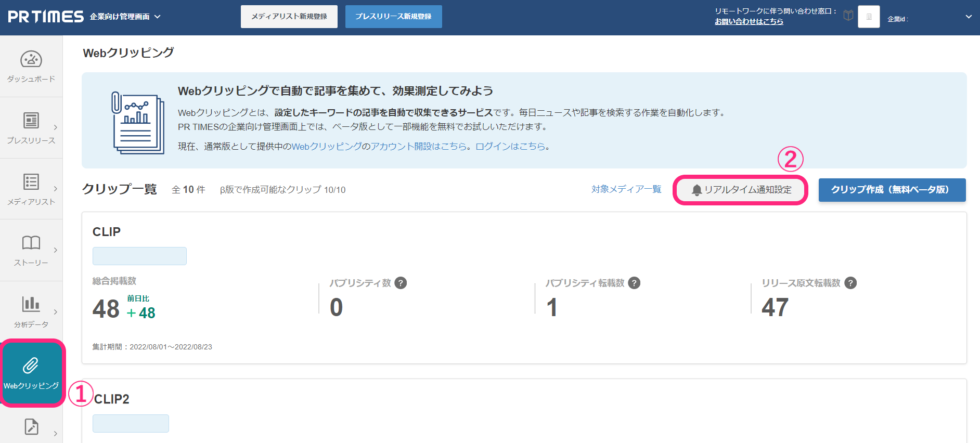
Task: Follow the ログインはこちら link
Action: coord(510,147)
